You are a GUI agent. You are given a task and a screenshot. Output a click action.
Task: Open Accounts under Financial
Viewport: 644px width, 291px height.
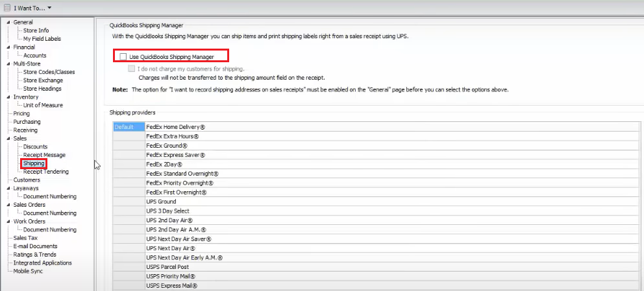(x=34, y=55)
